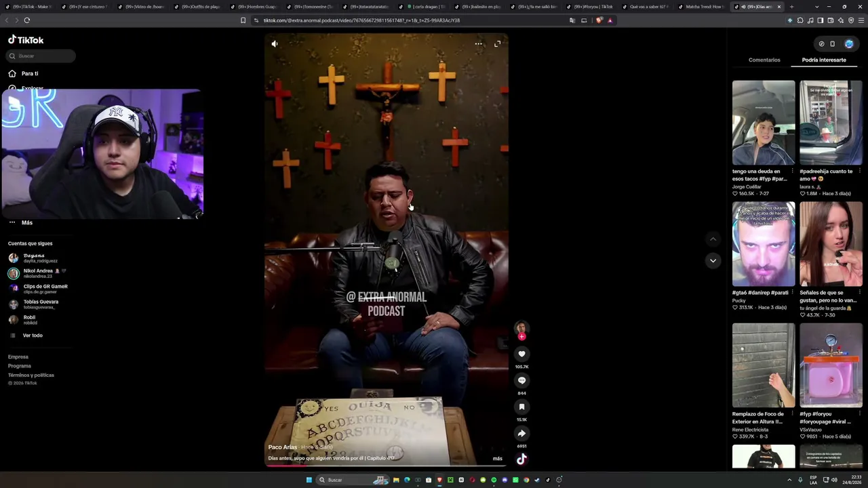
Task: Open the '#fyp #foryou #foryoupage' video thumbnail
Action: click(x=831, y=365)
